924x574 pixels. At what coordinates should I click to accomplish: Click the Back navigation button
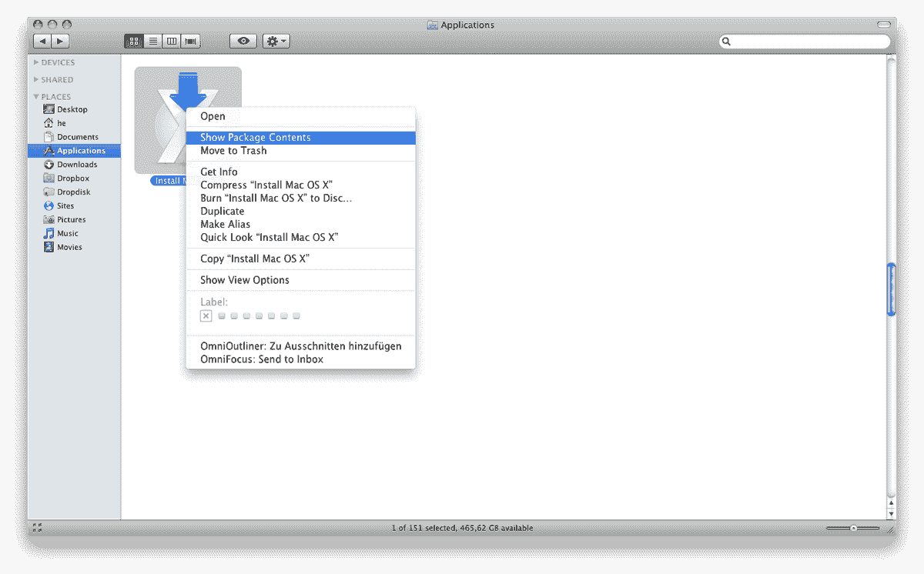42,41
